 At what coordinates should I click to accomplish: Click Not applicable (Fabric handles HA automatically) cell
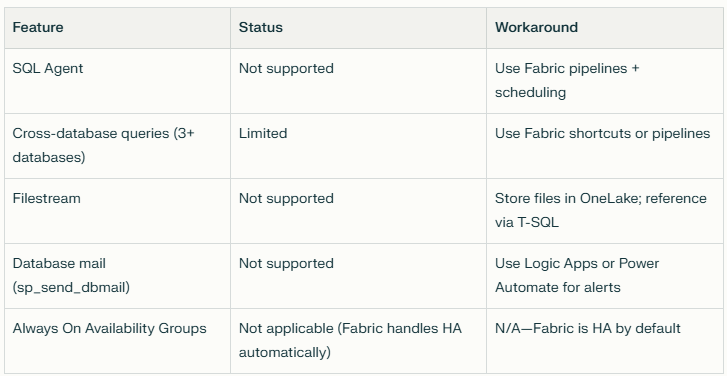pyautogui.click(x=358, y=341)
